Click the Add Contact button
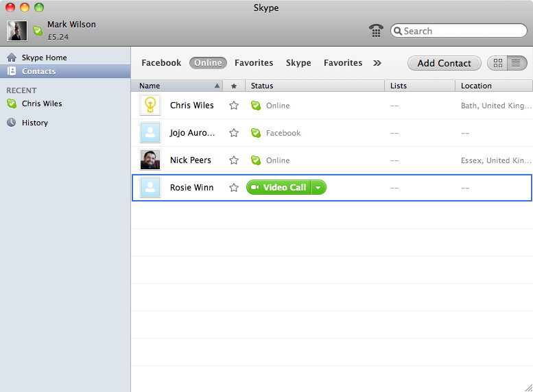Screen dimensions: 533x392 [x=445, y=63]
